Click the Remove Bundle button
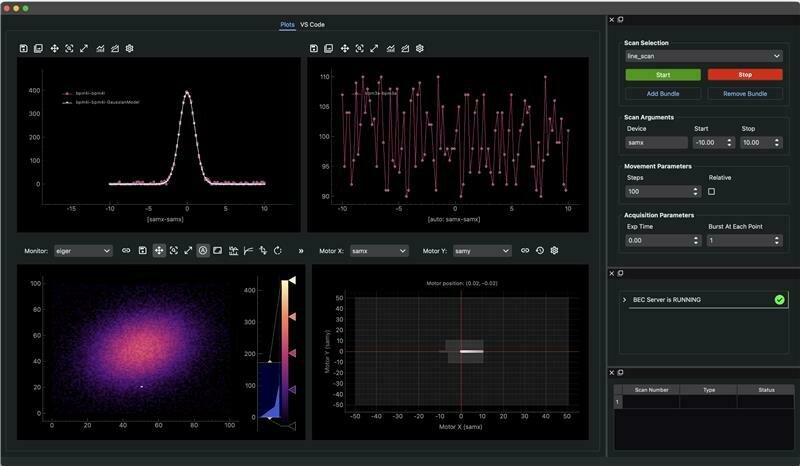800x466 pixels. pos(745,93)
